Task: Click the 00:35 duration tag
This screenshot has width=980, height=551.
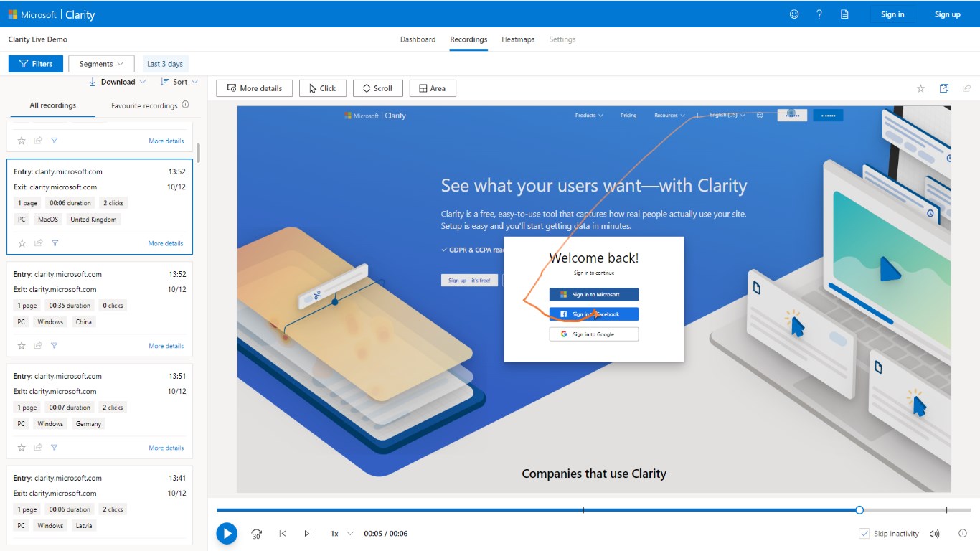Action: [70, 306]
